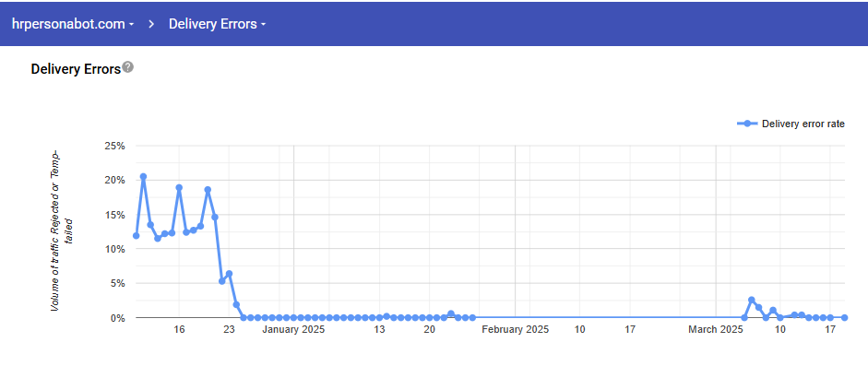Select the data point above date 23
Screen dimensions: 868x366
(229, 274)
